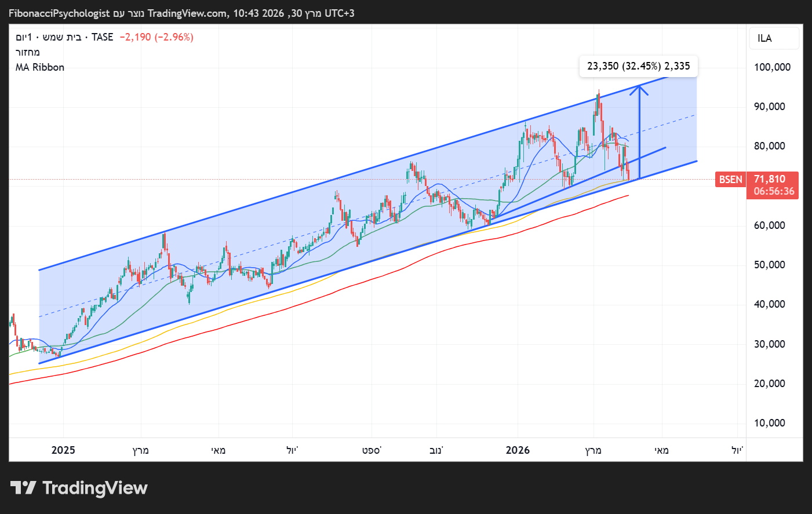Image resolution: width=812 pixels, height=514 pixels.
Task: Click the −2,190 (−2.96%) price change value
Action: pyautogui.click(x=156, y=37)
